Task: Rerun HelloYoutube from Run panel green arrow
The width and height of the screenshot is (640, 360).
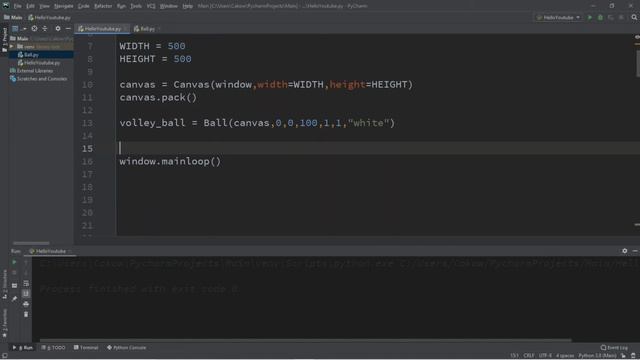Action: coord(14,262)
